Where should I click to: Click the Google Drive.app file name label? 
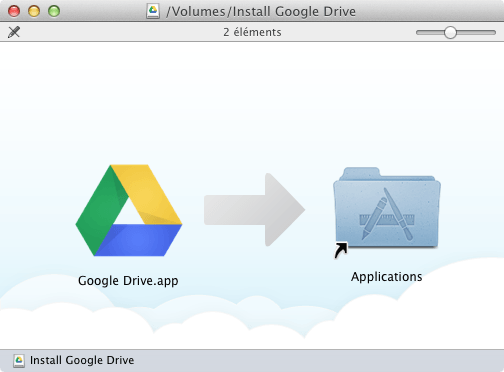click(x=128, y=281)
